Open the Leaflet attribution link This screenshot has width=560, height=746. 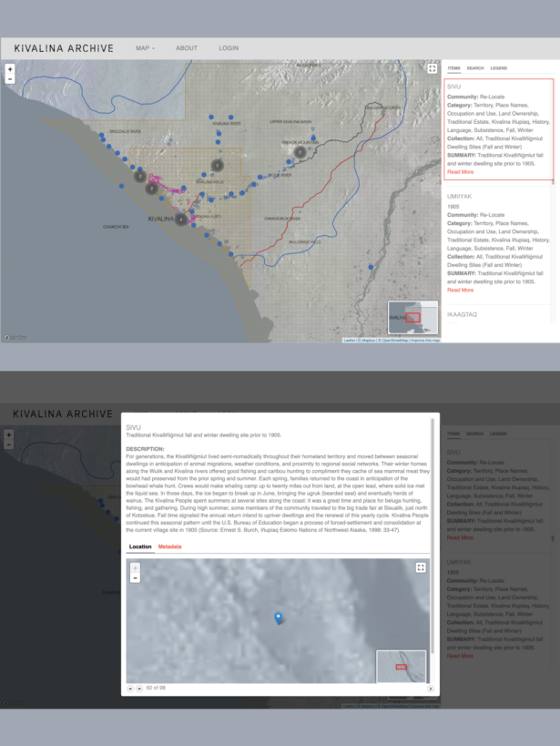coord(350,340)
